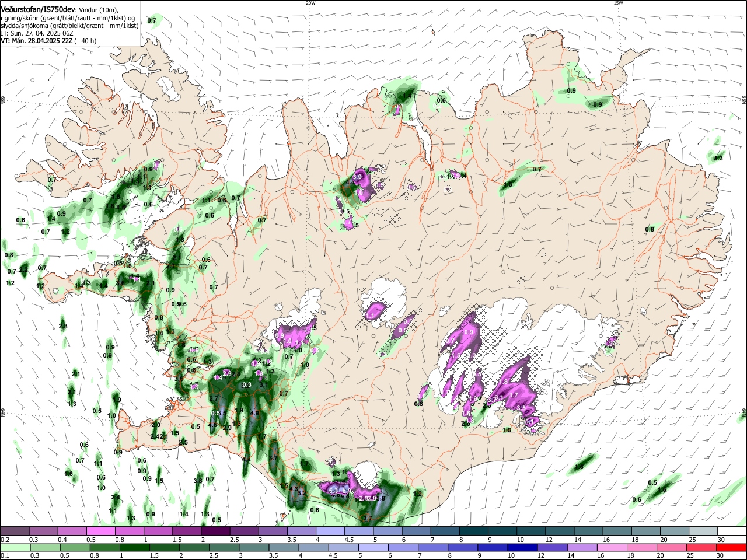Click the 5.8 precipitation value near the south coast

click(x=381, y=498)
